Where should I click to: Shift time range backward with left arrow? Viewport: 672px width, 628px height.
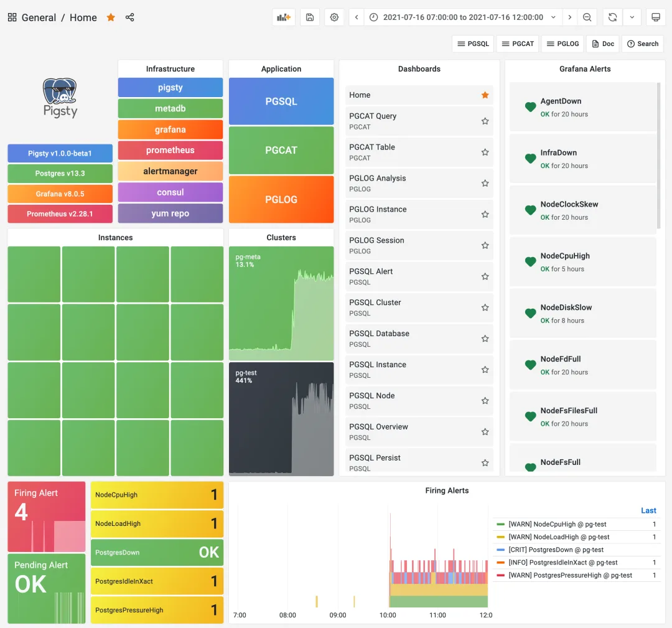point(357,17)
